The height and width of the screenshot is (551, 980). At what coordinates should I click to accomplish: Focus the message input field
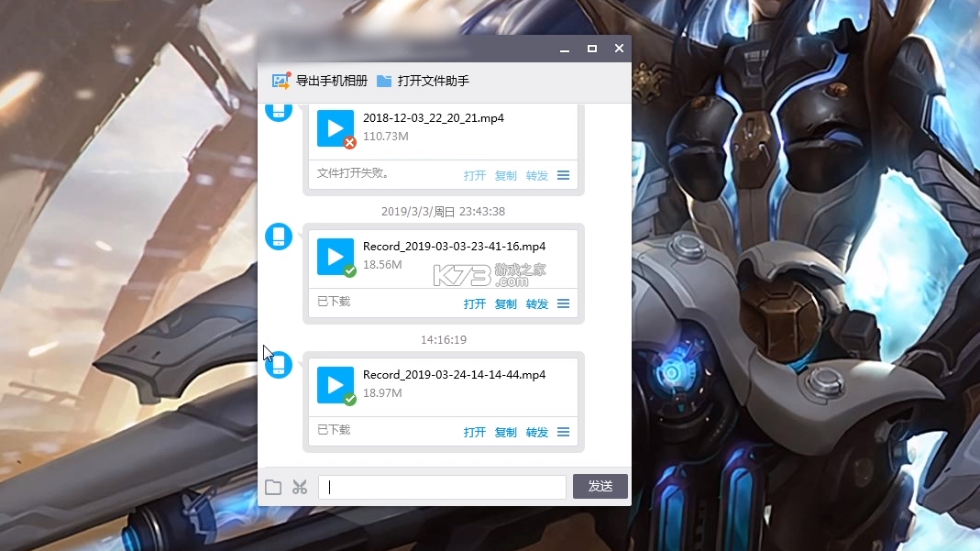(x=442, y=487)
